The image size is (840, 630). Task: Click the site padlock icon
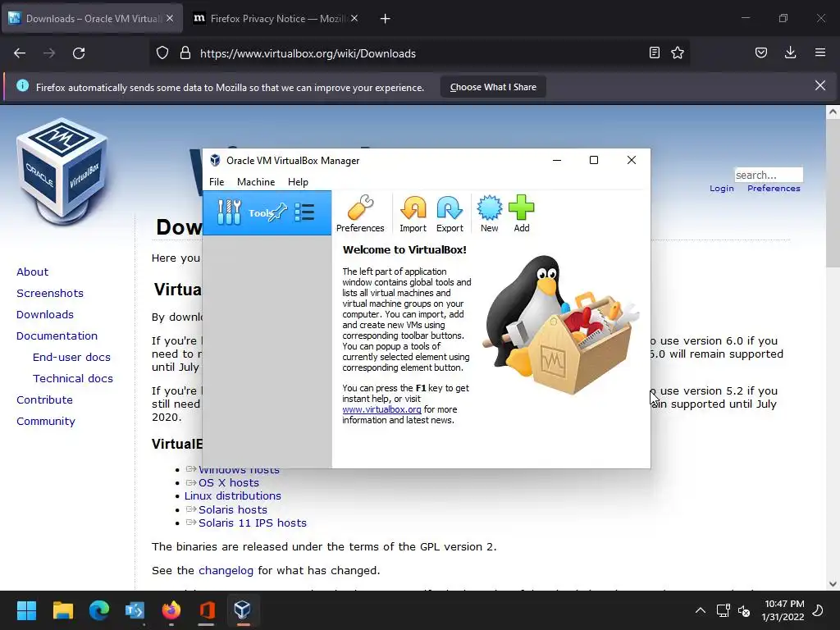click(x=185, y=53)
